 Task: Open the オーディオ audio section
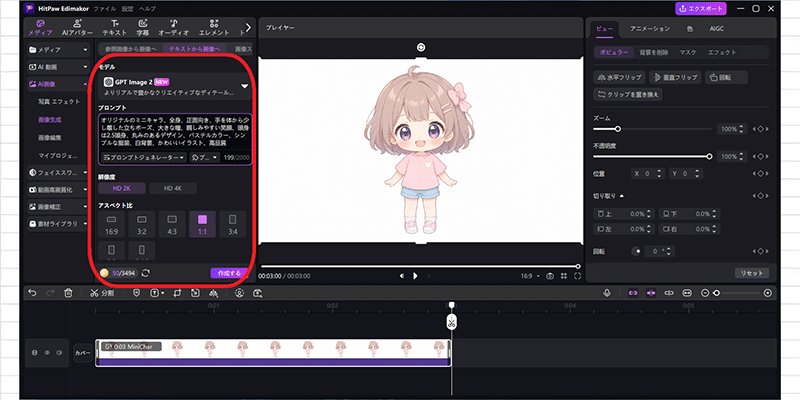pos(174,28)
